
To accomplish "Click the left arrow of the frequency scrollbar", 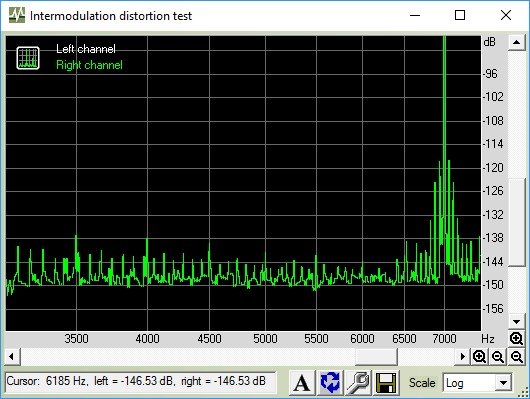I will pyautogui.click(x=11, y=356).
